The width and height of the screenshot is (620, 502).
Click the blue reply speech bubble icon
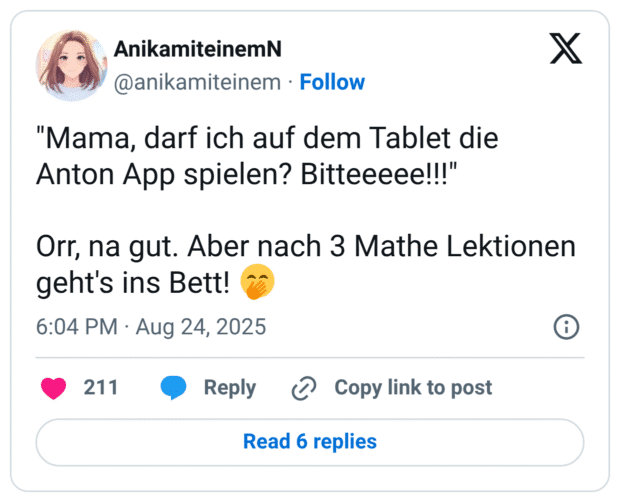pyautogui.click(x=174, y=388)
